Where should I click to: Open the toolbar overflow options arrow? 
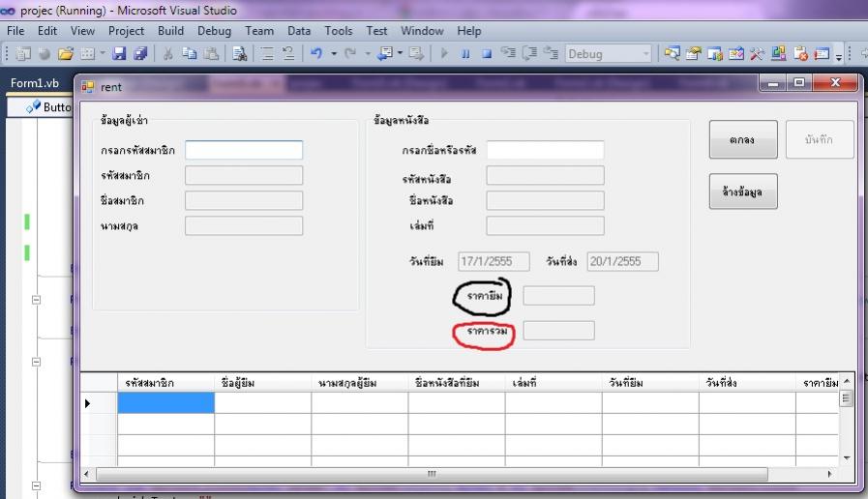[839, 56]
